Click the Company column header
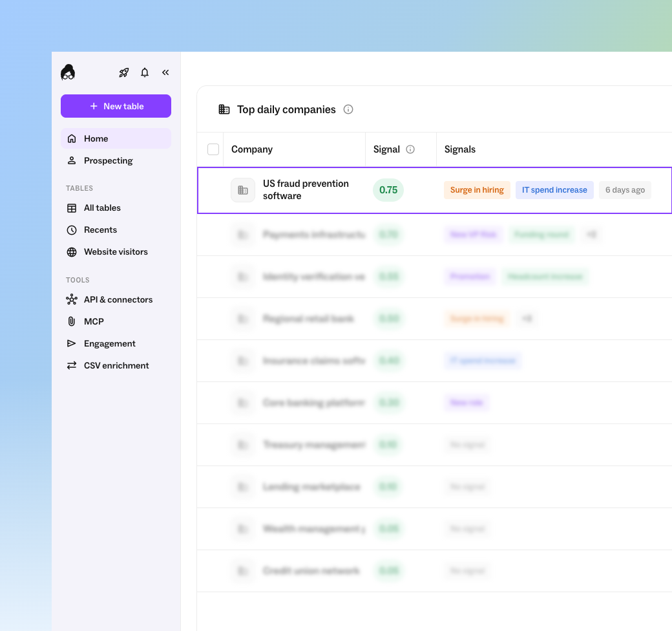This screenshot has width=672, height=631. [252, 149]
